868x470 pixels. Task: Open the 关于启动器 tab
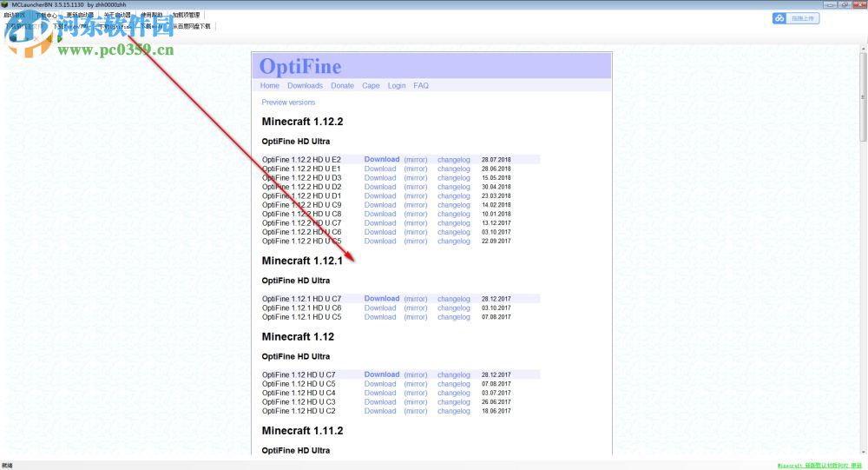tap(117, 15)
